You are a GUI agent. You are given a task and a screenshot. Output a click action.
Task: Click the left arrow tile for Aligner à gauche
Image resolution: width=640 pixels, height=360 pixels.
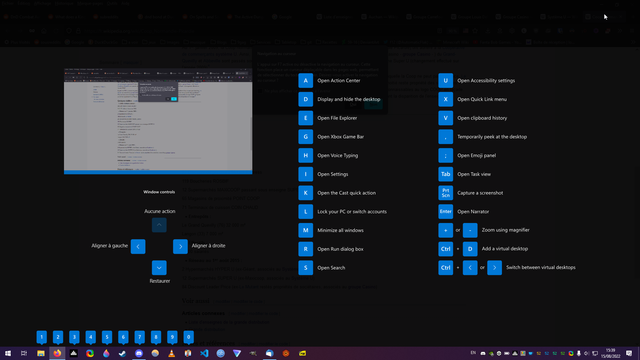pyautogui.click(x=138, y=246)
